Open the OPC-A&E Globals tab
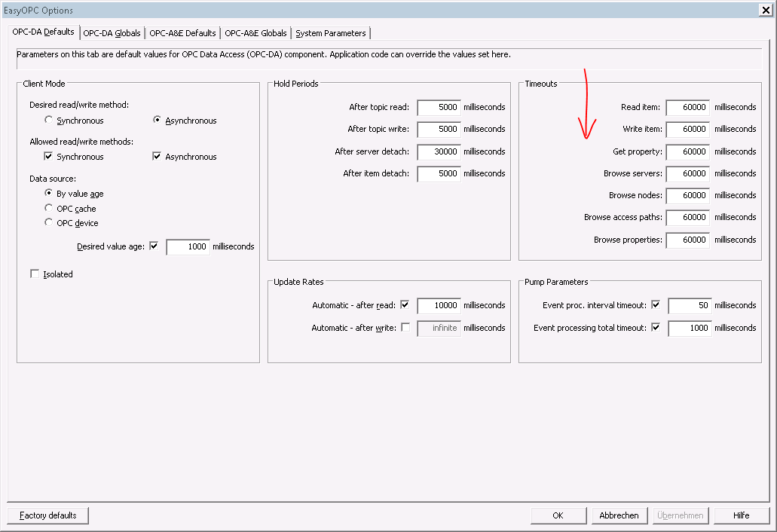This screenshot has width=777, height=532. click(255, 33)
